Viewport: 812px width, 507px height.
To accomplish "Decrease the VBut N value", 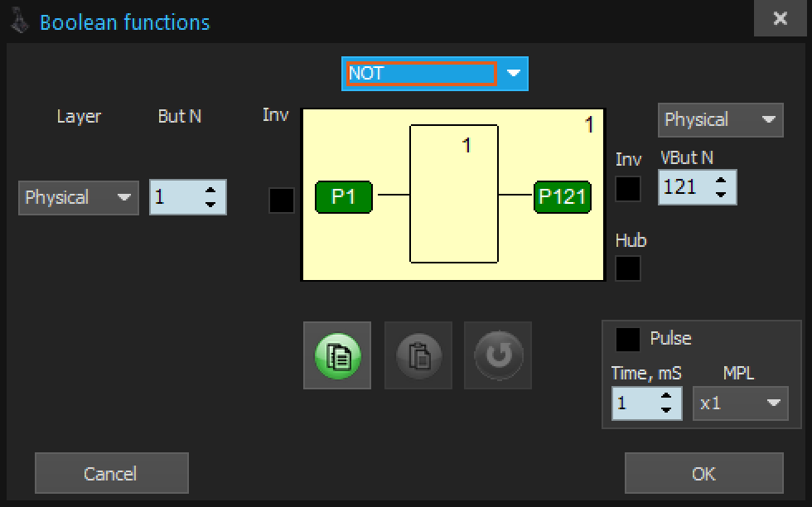I will pos(721,194).
